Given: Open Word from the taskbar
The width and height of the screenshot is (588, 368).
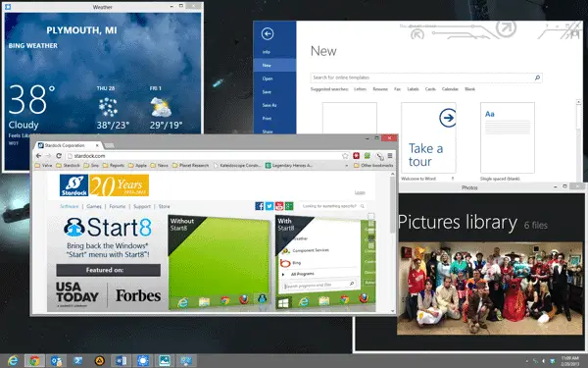Looking at the screenshot, I should click(x=121, y=361).
